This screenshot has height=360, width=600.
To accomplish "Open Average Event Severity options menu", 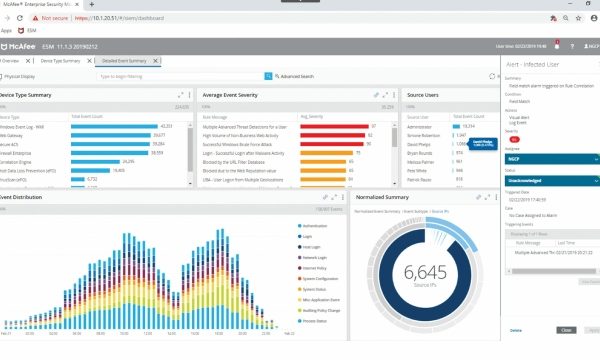I will 394,95.
